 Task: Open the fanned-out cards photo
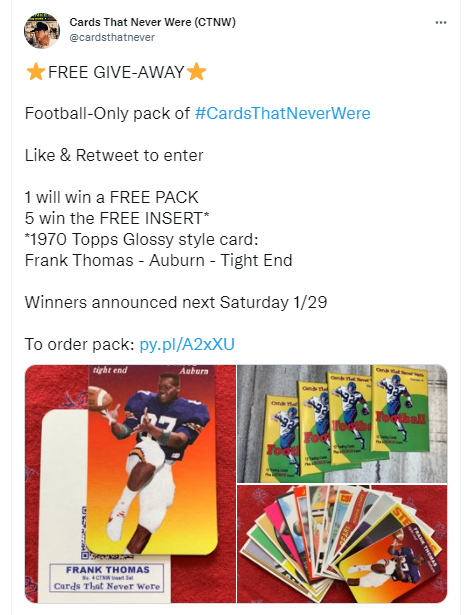[x=342, y=544]
